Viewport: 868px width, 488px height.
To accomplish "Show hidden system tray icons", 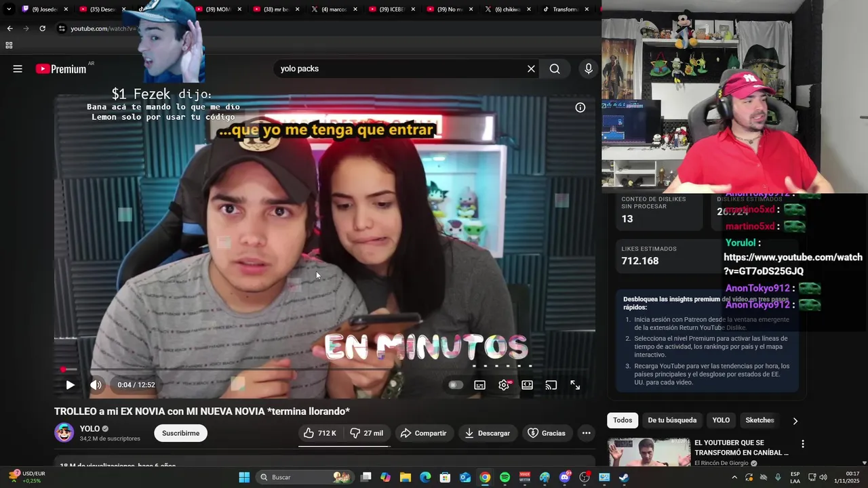I will tap(734, 477).
